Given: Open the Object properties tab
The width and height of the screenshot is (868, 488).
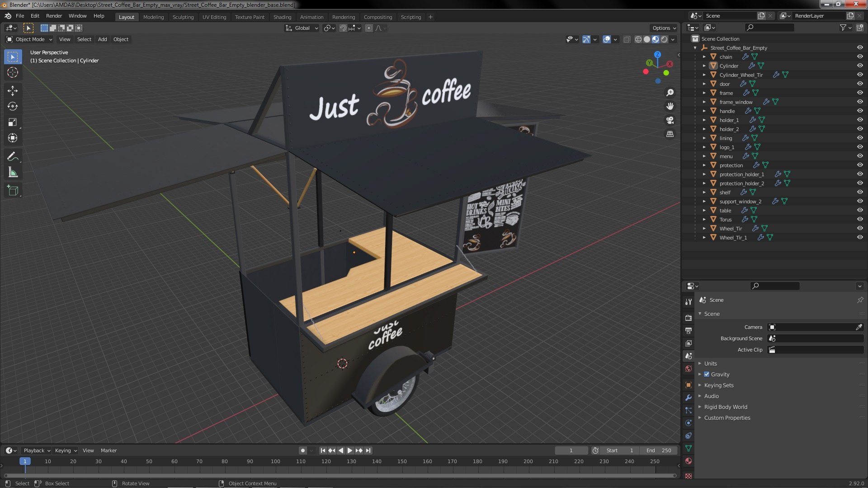Looking at the screenshot, I should [689, 385].
